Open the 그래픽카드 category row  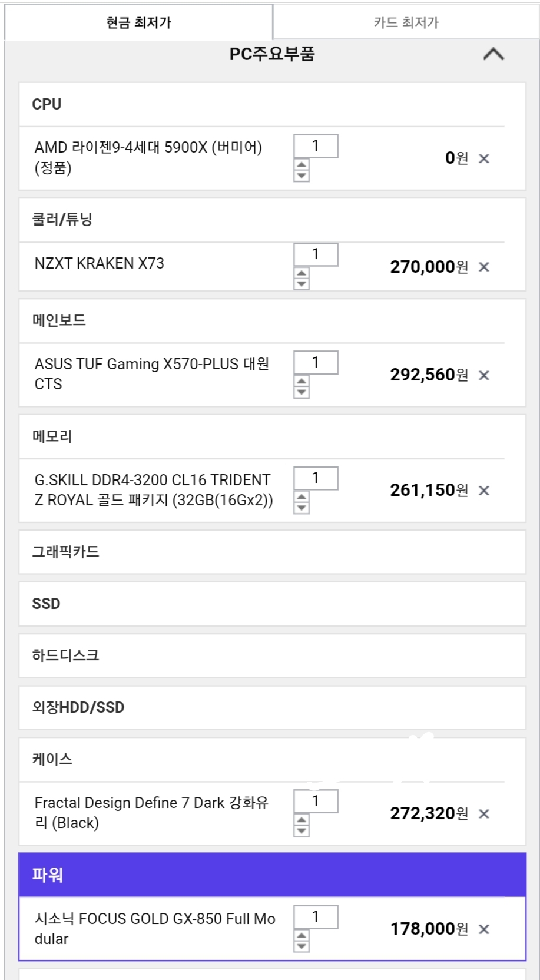[272, 552]
